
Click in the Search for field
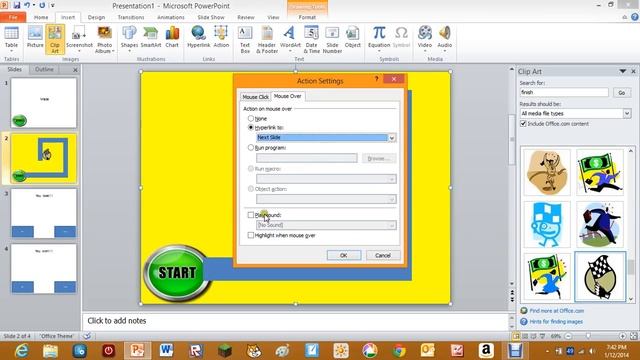pyautogui.click(x=564, y=93)
